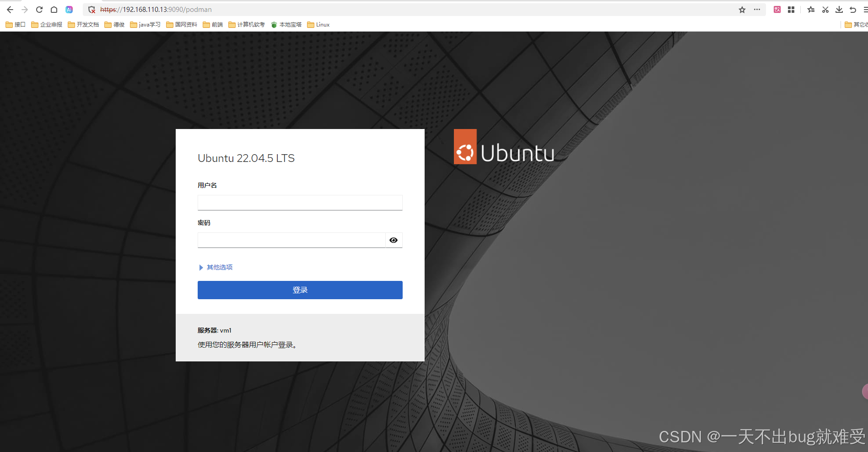Click the page refresh icon

39,9
